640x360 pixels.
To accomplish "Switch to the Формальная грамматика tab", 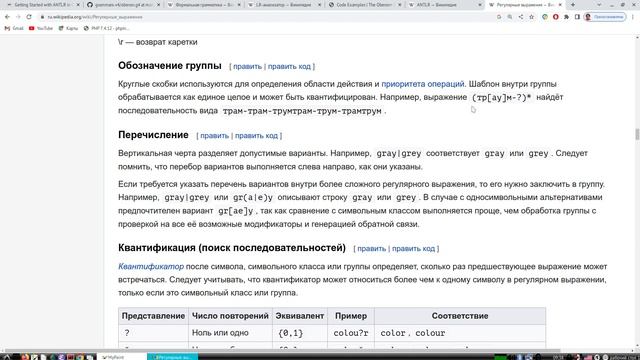I will [204, 5].
